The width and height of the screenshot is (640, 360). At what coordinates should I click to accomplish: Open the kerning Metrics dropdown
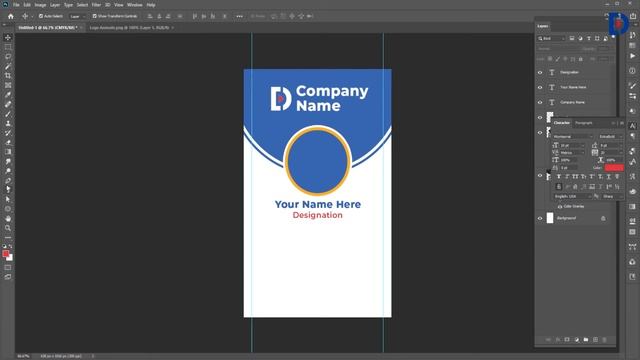tap(572, 153)
